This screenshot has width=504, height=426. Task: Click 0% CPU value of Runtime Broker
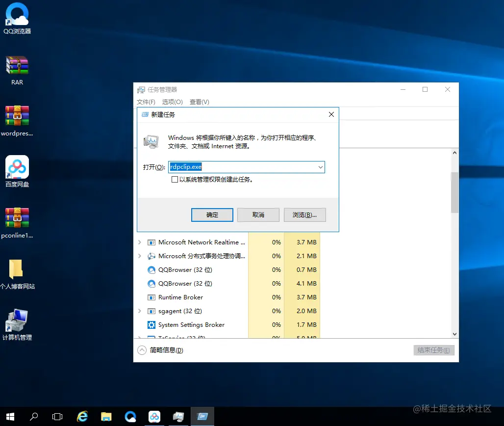pos(277,297)
